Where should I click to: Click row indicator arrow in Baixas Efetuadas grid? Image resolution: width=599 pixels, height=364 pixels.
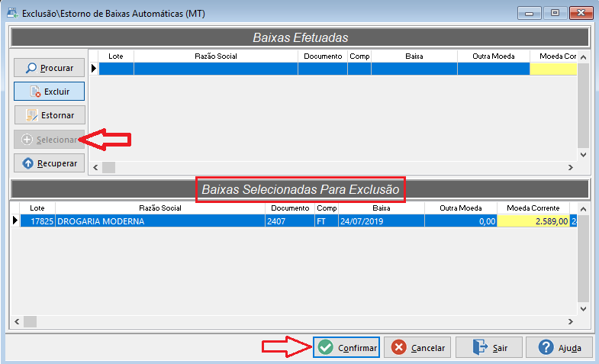click(94, 69)
